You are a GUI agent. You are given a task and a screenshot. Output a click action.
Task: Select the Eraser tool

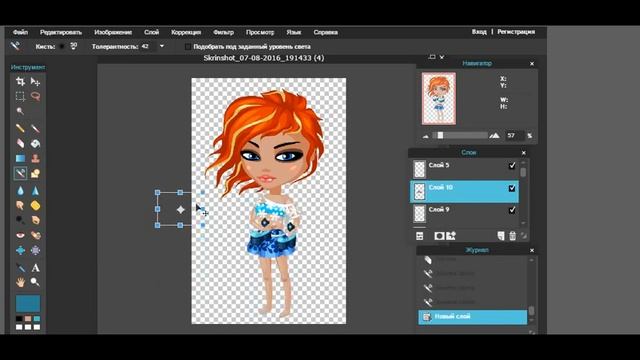(x=20, y=143)
